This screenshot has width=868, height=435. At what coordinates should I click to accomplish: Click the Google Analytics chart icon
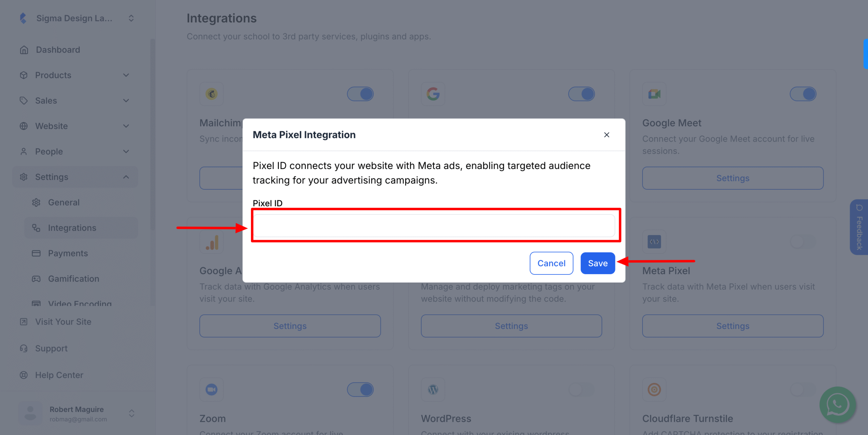click(x=211, y=242)
